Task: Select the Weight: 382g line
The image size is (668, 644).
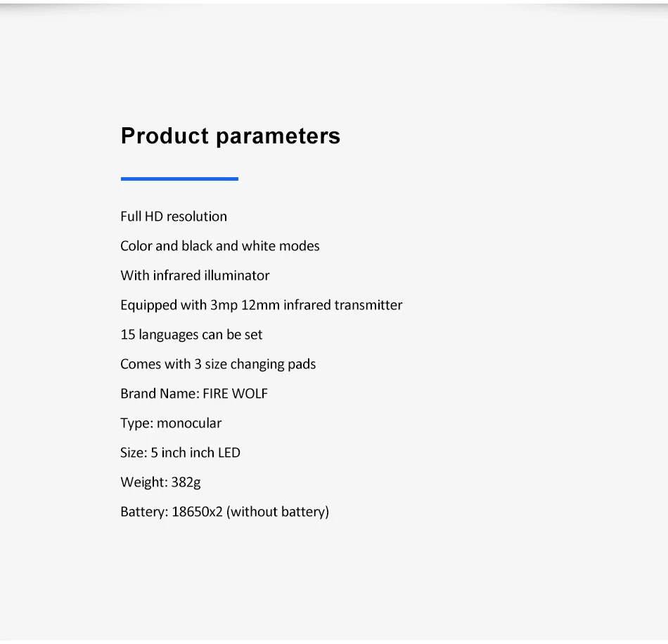Action: point(160,482)
